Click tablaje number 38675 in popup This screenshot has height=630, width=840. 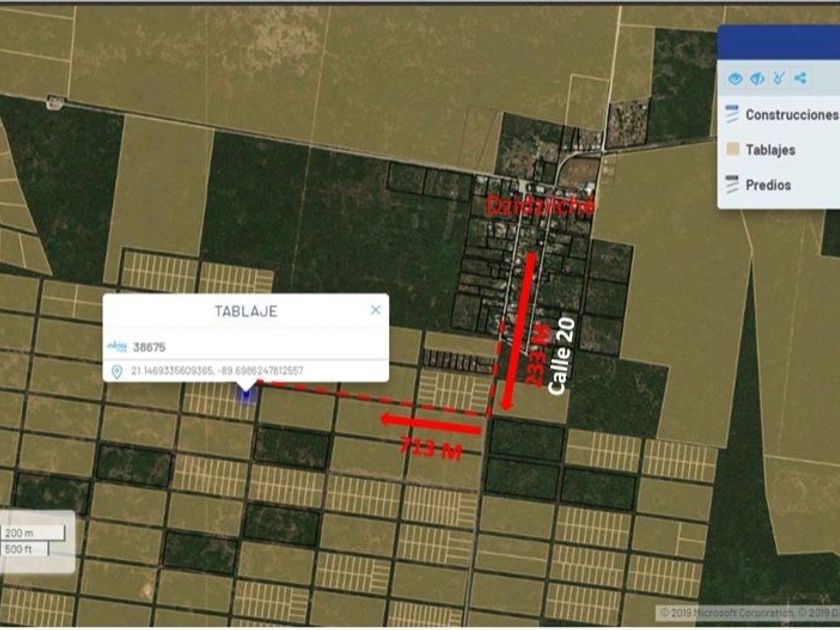(149, 347)
